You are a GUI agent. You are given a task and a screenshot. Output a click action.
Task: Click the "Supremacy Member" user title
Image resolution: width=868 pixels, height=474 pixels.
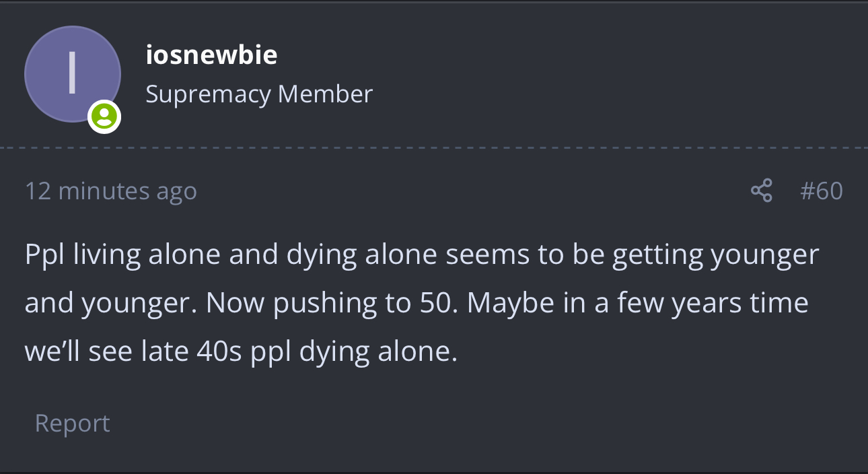coord(259,94)
